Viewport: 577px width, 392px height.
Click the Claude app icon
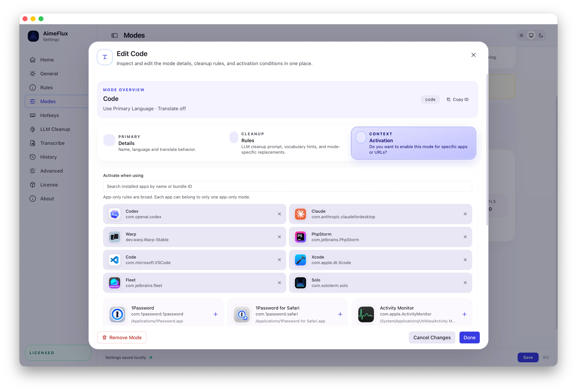point(300,214)
